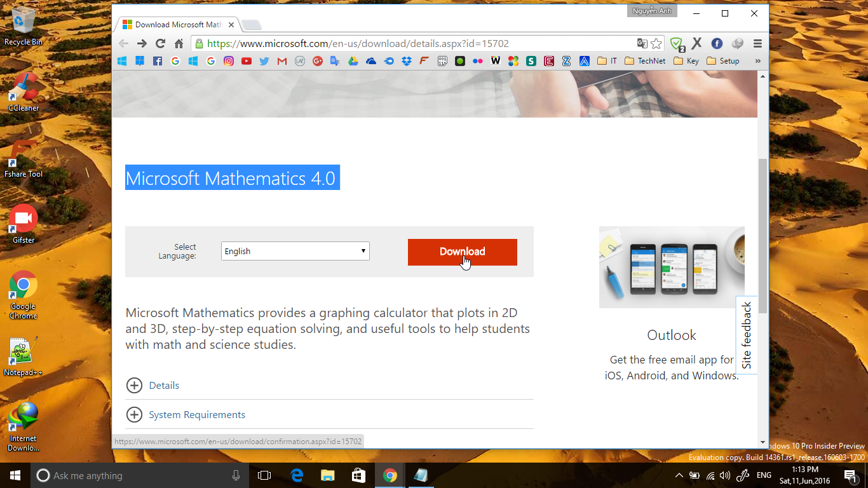
Task: Open the Gmail bookmark
Action: [282, 61]
